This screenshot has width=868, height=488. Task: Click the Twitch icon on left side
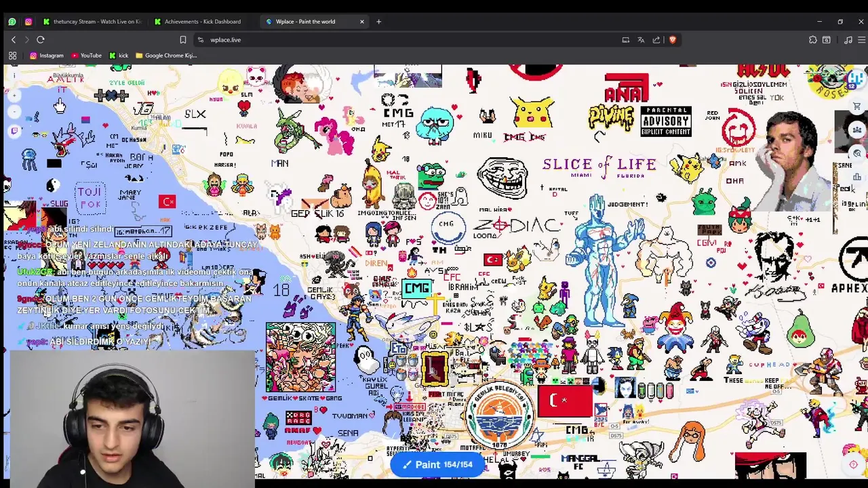coord(15,131)
